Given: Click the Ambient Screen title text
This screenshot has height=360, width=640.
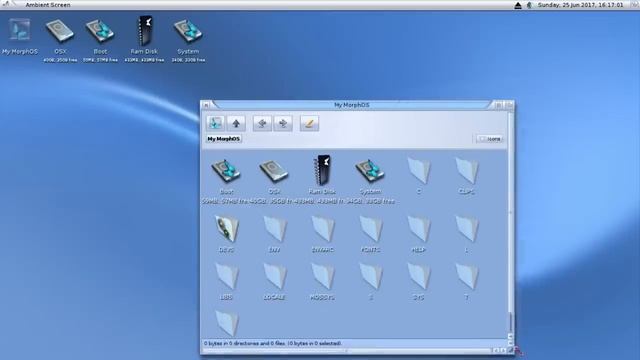Looking at the screenshot, I should (48, 5).
